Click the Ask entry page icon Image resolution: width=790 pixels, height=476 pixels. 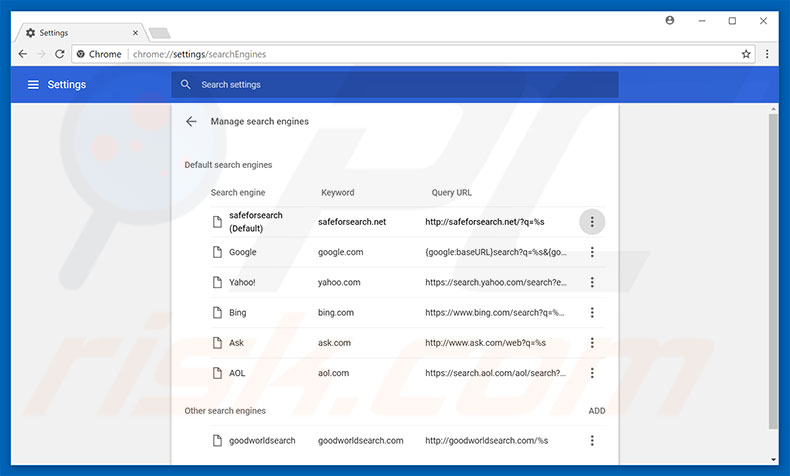(x=217, y=343)
